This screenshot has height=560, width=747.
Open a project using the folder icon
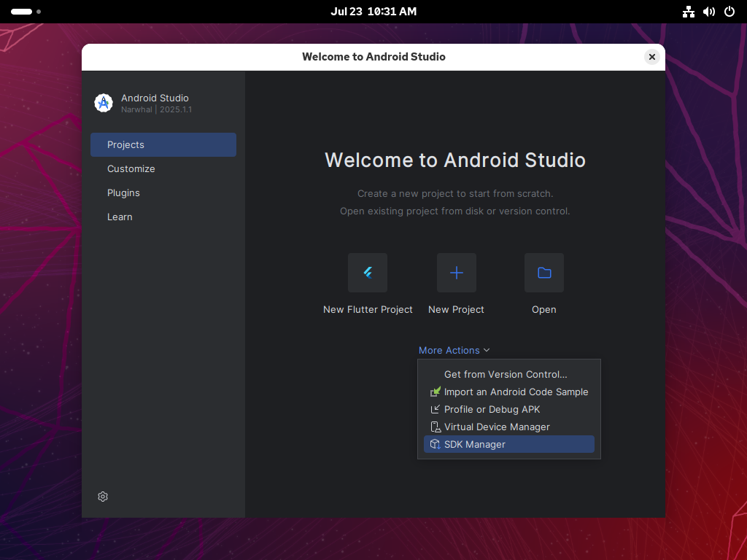point(543,272)
